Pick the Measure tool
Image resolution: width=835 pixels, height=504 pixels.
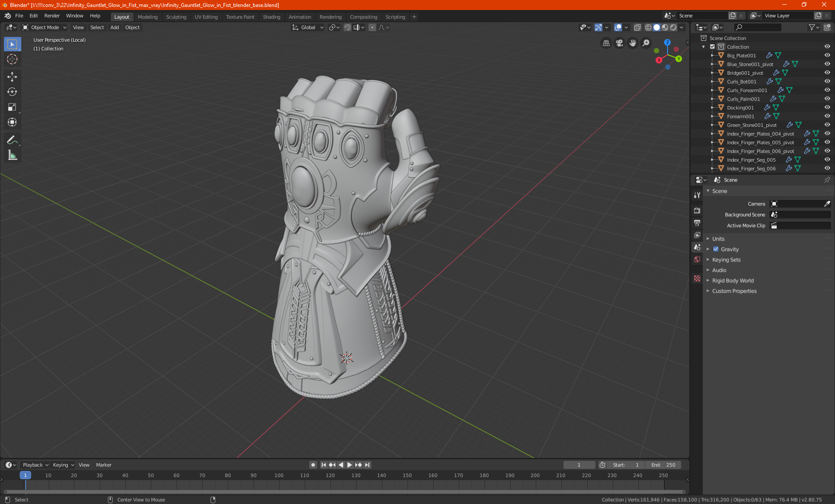click(12, 155)
